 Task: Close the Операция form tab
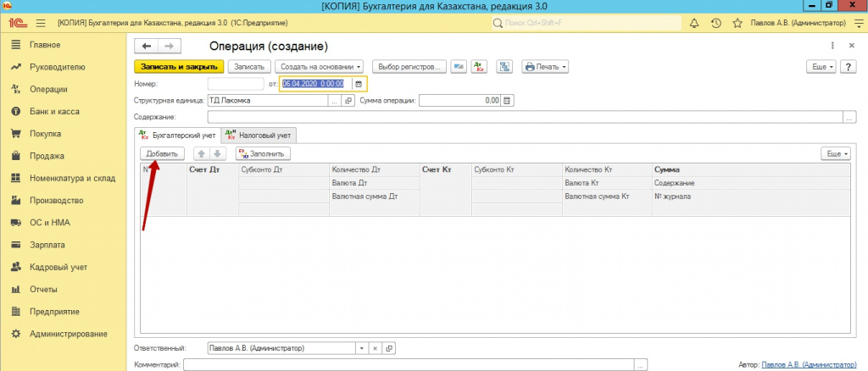click(x=851, y=46)
